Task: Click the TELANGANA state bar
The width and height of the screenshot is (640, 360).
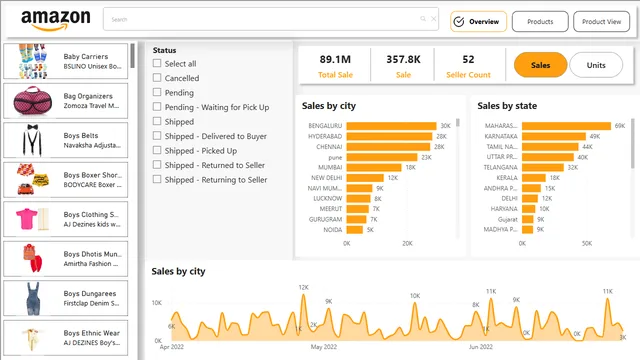Action: point(543,167)
